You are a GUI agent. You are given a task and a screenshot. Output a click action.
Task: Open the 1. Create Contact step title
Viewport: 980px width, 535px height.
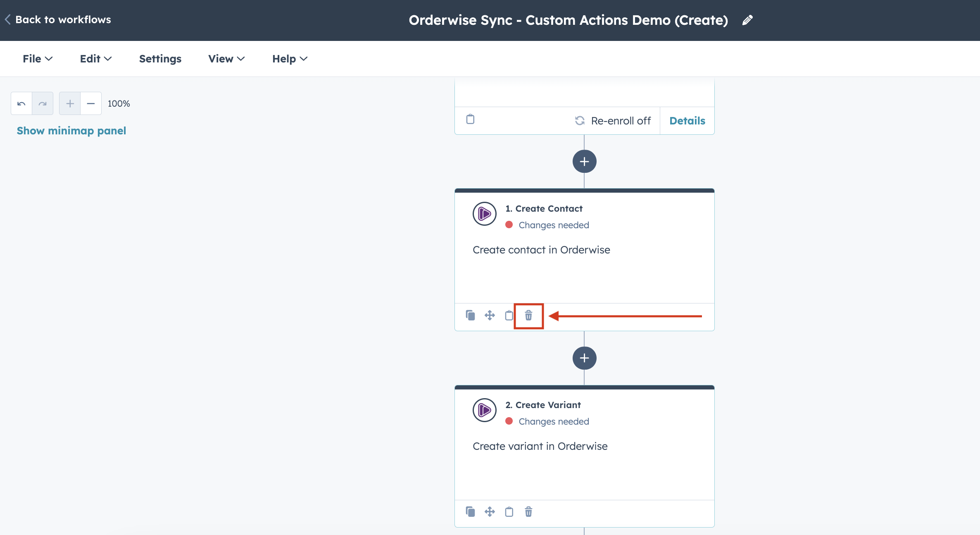[x=544, y=208]
